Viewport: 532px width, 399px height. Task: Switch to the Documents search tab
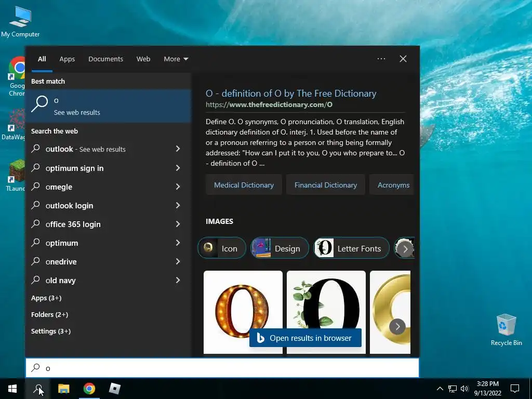pyautogui.click(x=105, y=59)
